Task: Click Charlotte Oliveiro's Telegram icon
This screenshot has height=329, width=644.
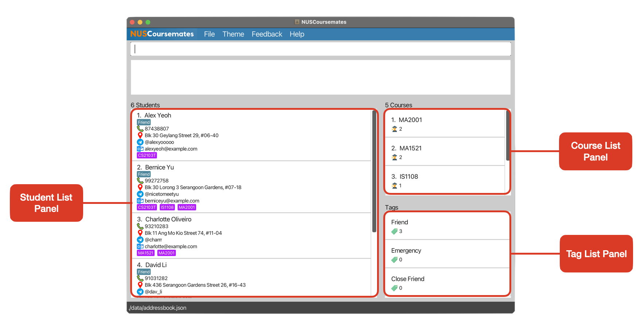Action: [140, 240]
